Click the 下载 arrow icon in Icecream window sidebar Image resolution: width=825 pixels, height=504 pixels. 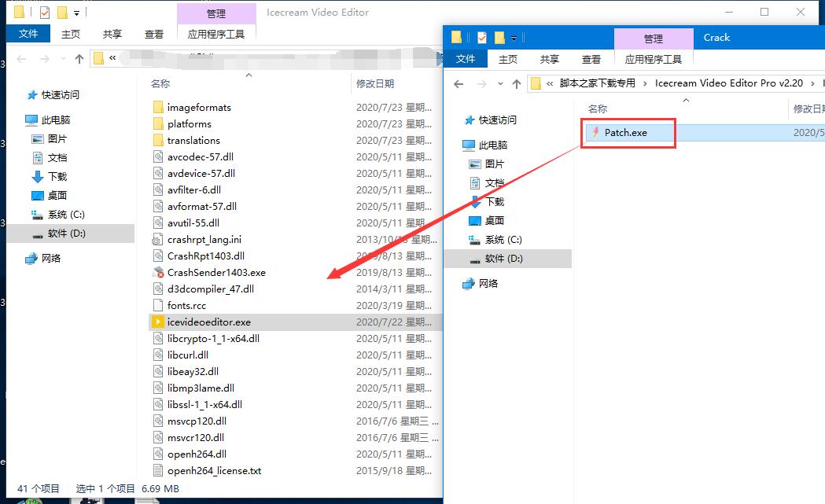(x=38, y=176)
